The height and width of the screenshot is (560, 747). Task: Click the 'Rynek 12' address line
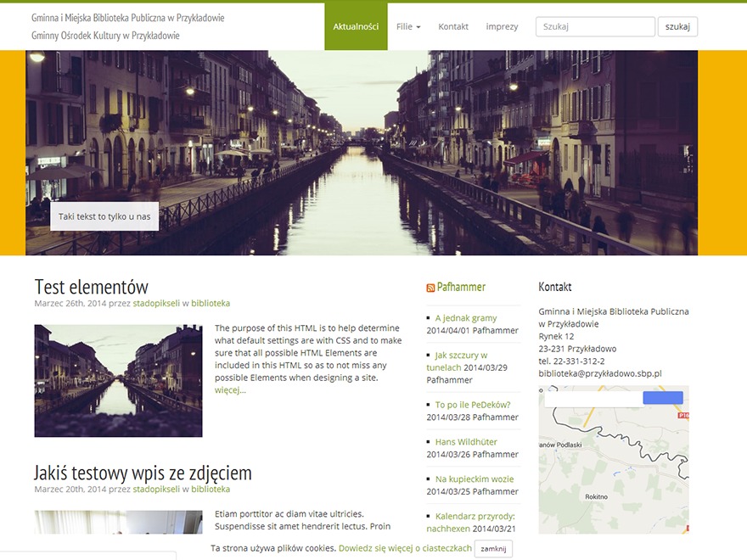[556, 337]
